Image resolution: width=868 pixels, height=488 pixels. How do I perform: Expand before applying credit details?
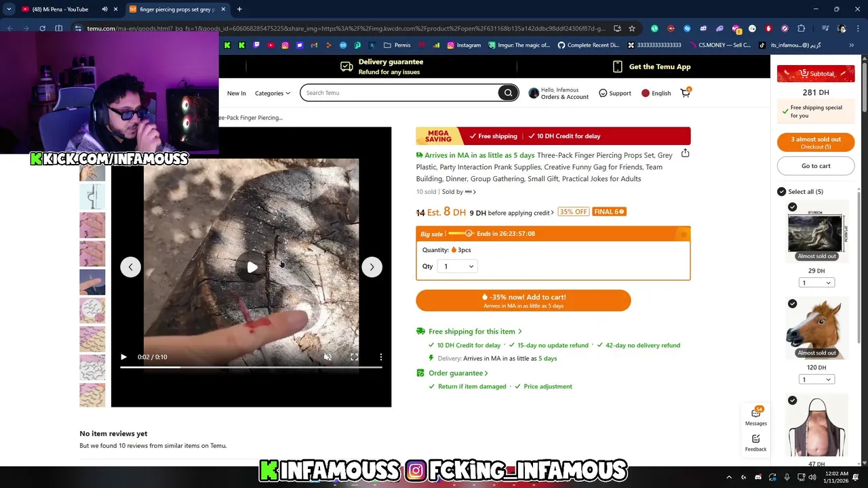pos(521,213)
